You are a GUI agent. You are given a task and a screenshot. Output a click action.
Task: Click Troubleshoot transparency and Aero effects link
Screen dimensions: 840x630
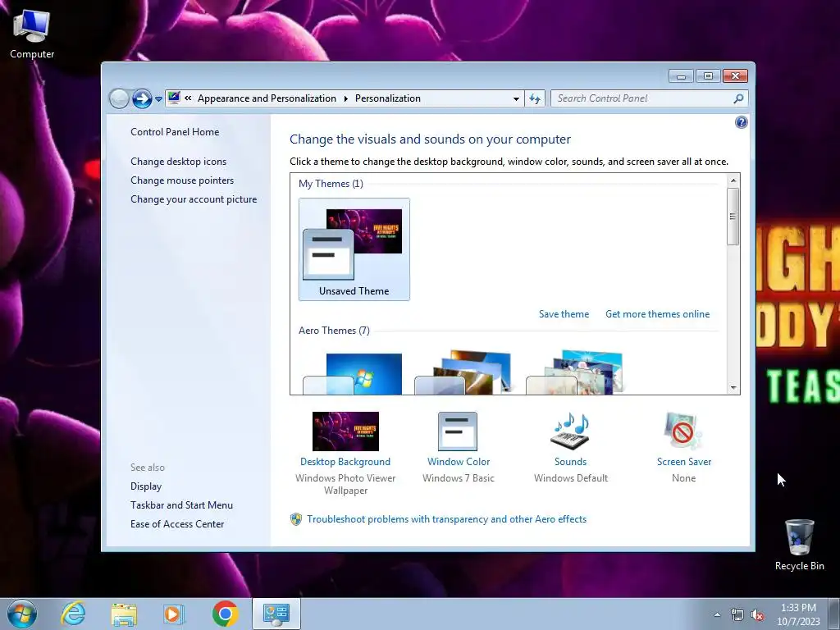(447, 519)
